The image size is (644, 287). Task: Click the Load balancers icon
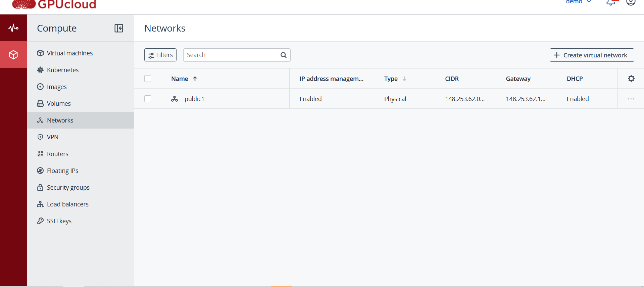[x=40, y=204]
